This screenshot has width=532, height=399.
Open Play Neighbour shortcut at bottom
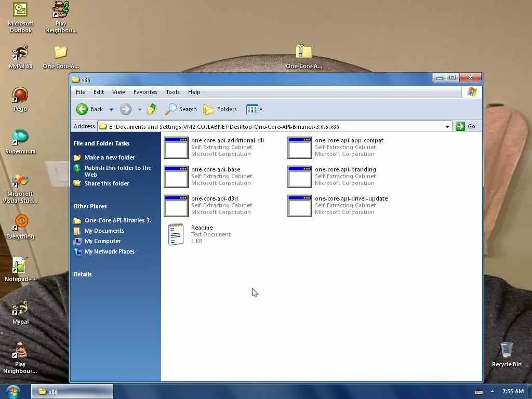[20, 358]
